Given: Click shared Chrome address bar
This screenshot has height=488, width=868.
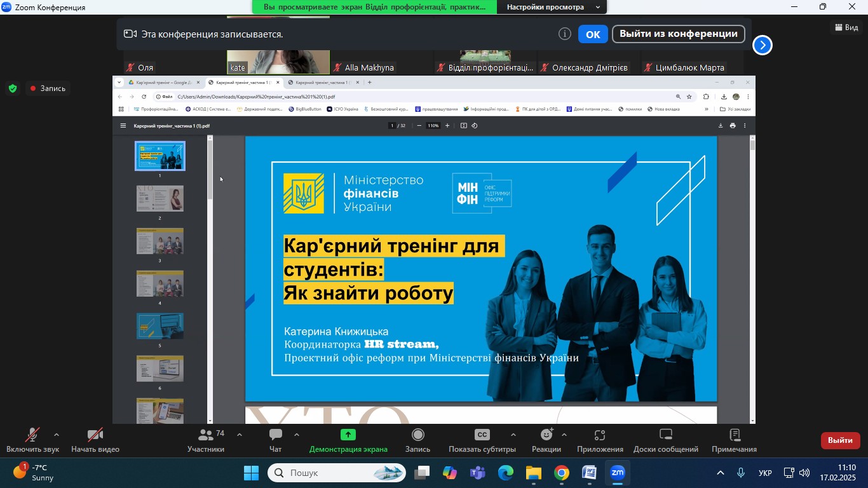Looking at the screenshot, I should (x=419, y=97).
